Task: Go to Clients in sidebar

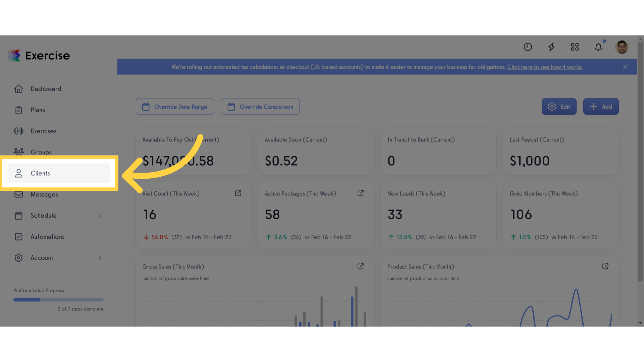Action: pos(58,173)
